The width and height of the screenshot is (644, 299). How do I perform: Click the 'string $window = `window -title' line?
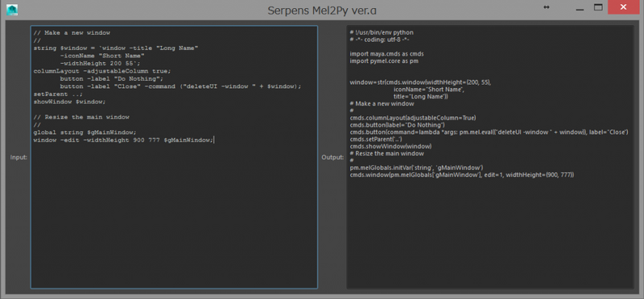tap(116, 48)
